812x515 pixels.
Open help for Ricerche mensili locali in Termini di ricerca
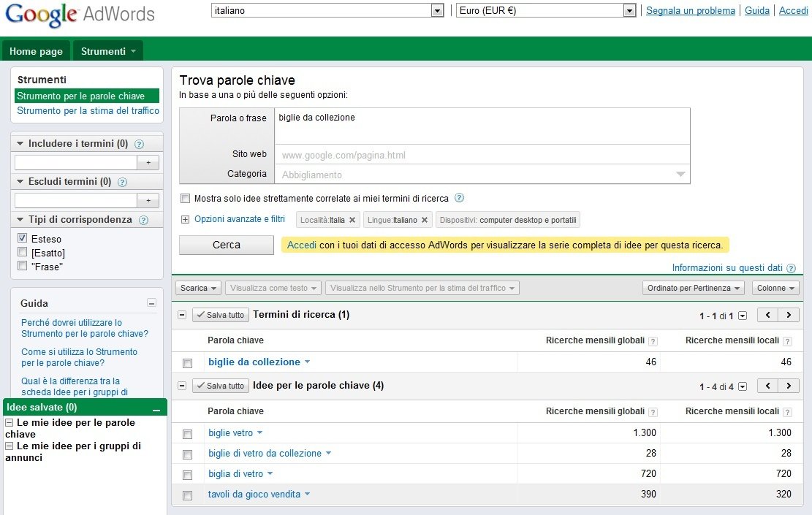tap(787, 341)
